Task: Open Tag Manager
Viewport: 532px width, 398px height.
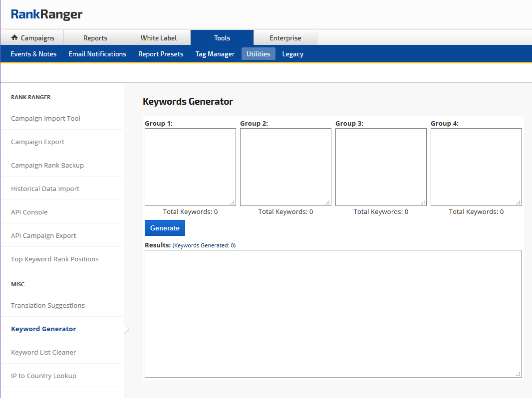Action: pyautogui.click(x=215, y=54)
